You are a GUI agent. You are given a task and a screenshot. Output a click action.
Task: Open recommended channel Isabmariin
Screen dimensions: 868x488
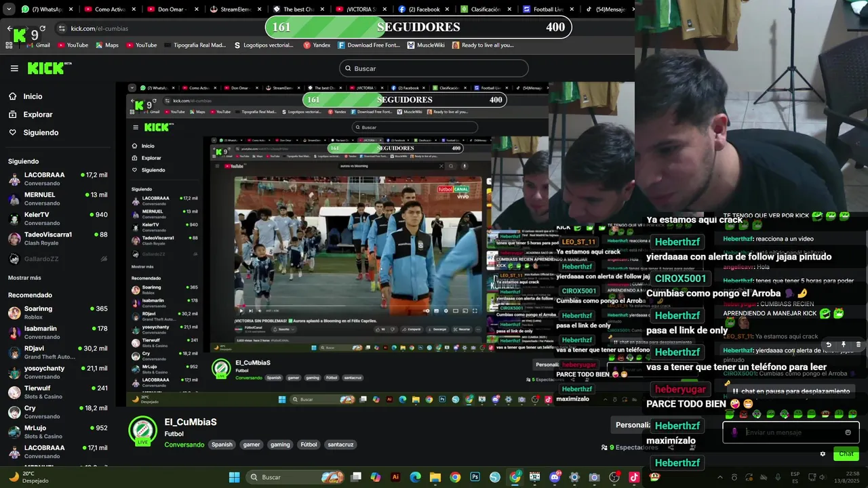point(58,333)
